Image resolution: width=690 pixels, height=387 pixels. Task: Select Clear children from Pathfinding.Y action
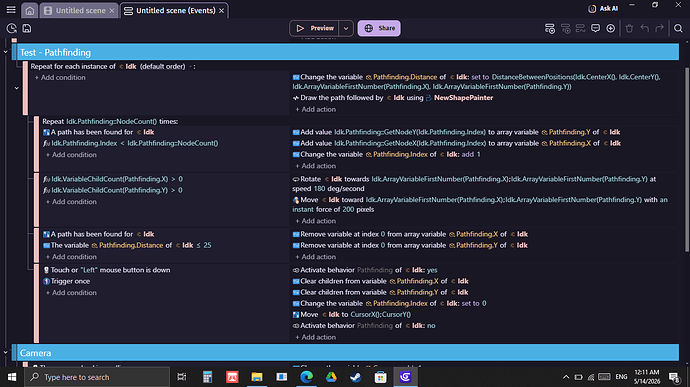click(x=381, y=292)
